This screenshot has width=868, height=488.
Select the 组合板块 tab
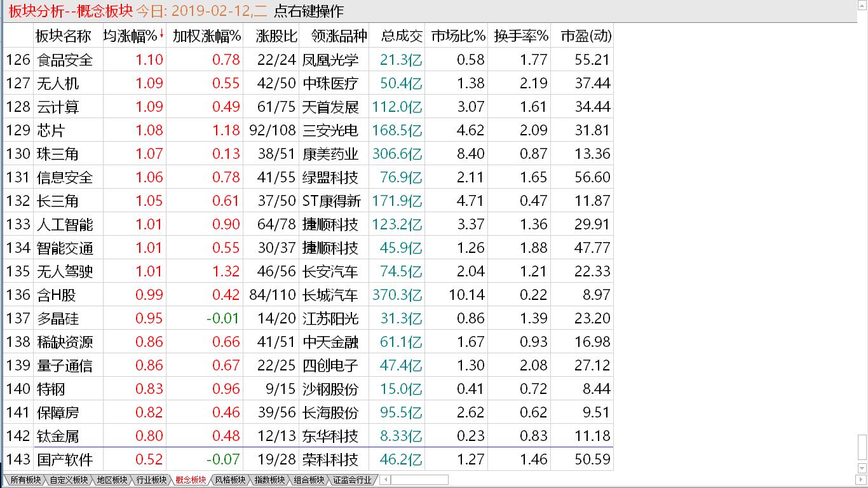tap(309, 480)
